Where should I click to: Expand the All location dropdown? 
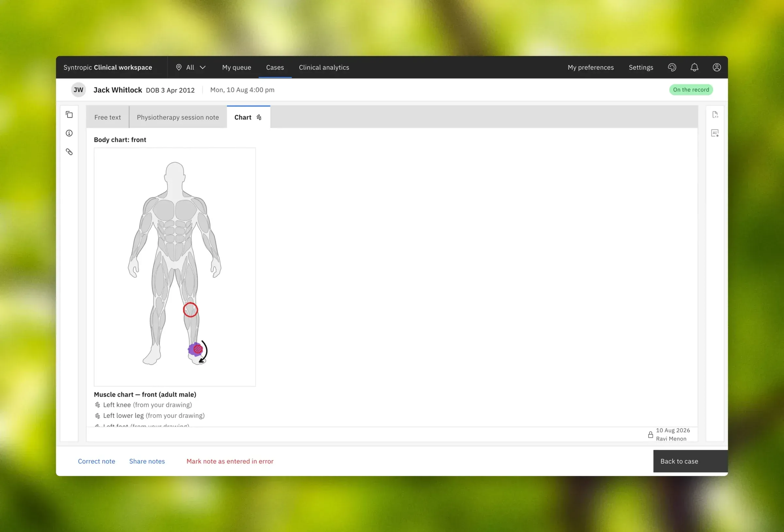click(191, 68)
